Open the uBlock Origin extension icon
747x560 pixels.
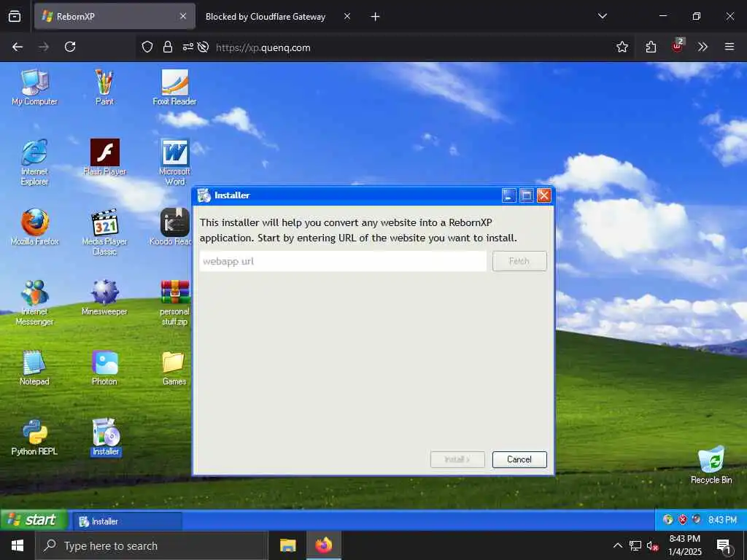(678, 46)
